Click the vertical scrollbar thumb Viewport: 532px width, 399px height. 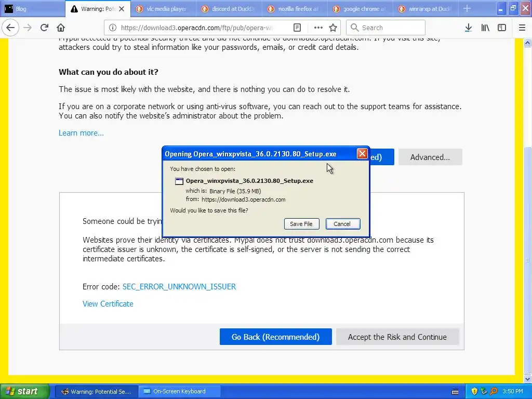click(528, 260)
